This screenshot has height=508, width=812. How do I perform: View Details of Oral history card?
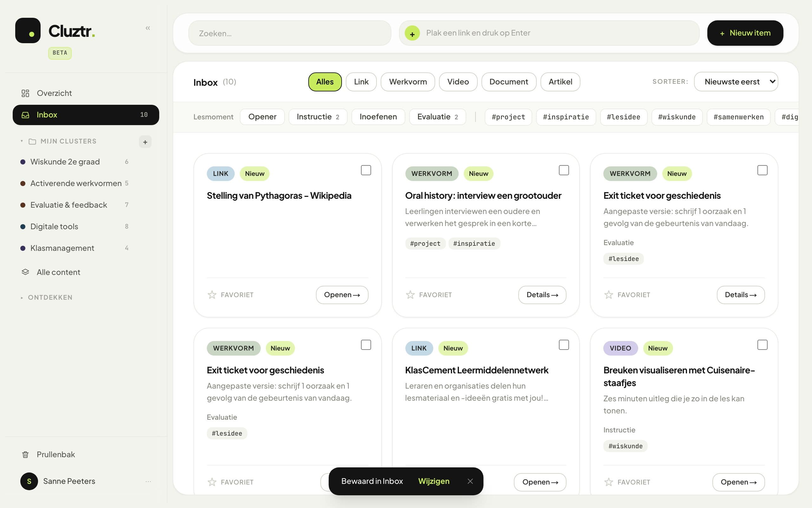pyautogui.click(x=542, y=295)
